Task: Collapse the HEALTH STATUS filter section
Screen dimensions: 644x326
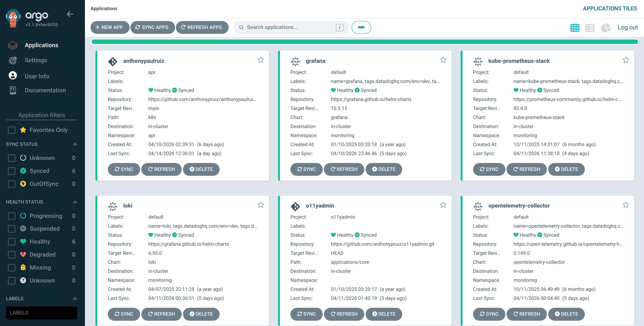Action: pos(75,202)
